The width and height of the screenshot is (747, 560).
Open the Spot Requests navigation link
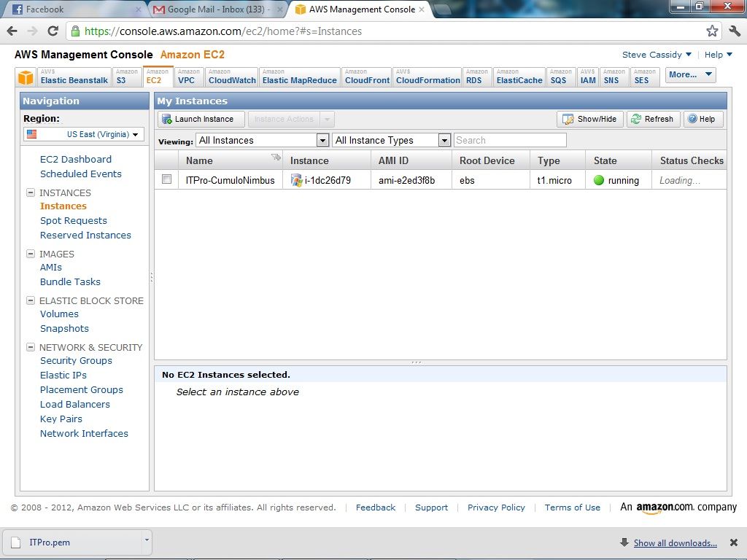click(74, 220)
